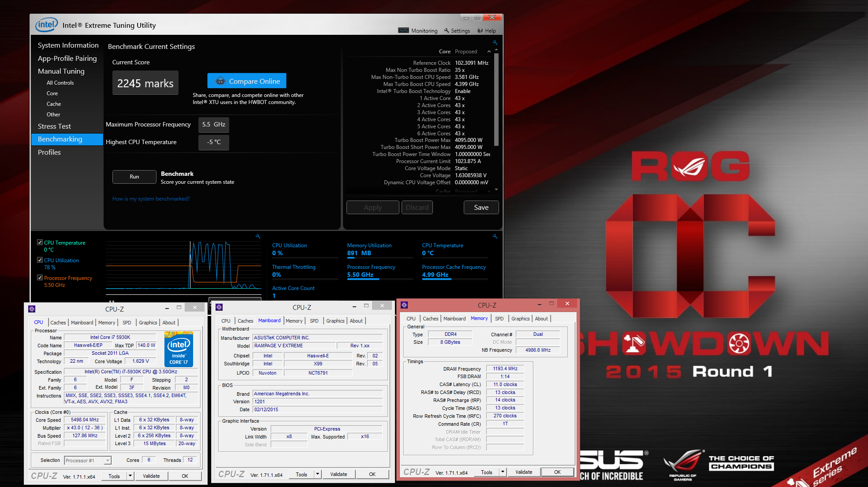Click wrench icon above the monitoring graph

point(258,236)
